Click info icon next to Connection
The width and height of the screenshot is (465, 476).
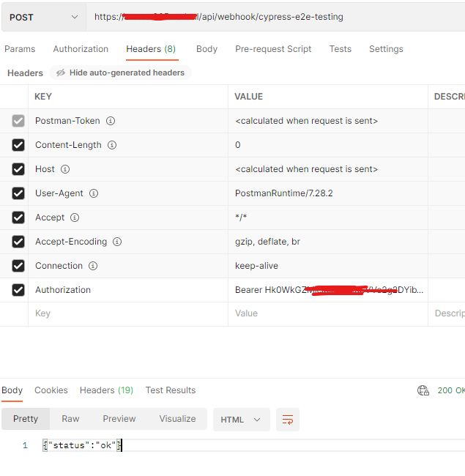point(93,266)
